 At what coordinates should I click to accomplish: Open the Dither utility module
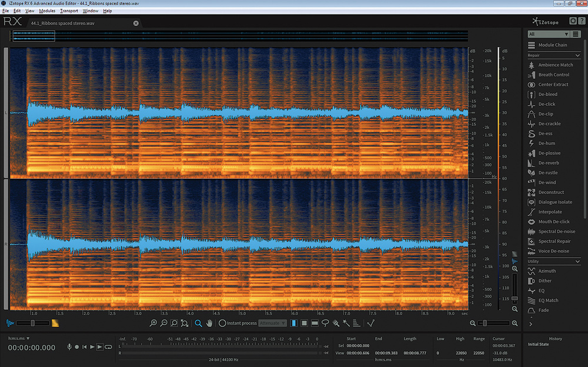pos(540,281)
